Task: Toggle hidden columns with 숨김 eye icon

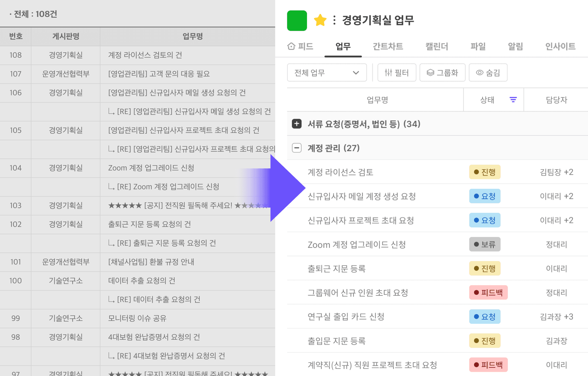Action: pyautogui.click(x=480, y=73)
